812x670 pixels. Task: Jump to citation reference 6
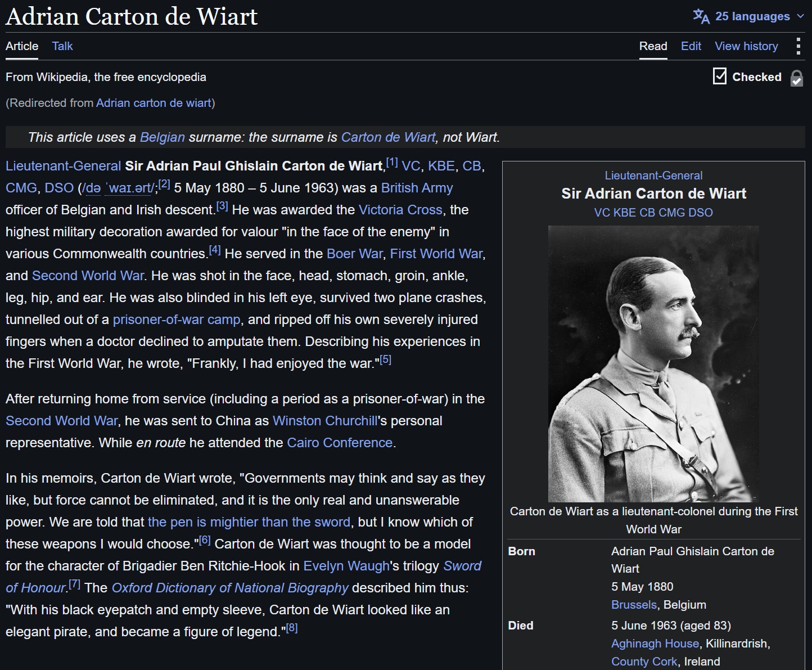(x=205, y=540)
